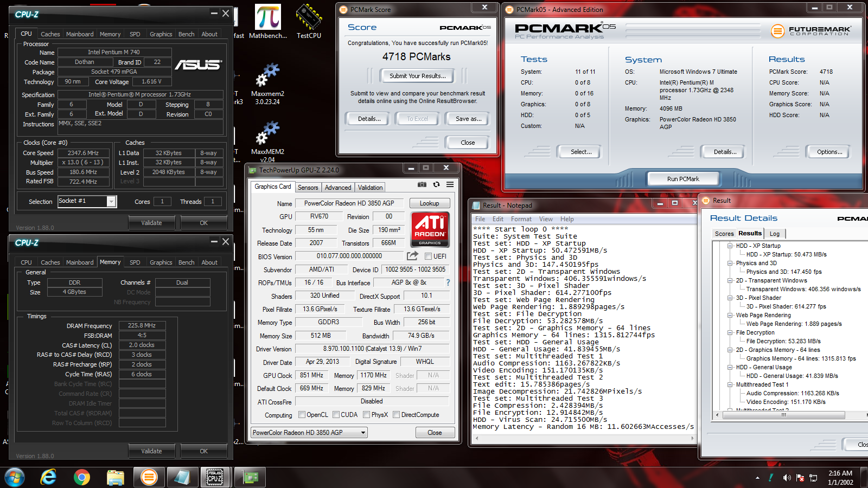The width and height of the screenshot is (868, 488).
Task: Click the Lookup button in GPU-Z
Action: pos(429,203)
